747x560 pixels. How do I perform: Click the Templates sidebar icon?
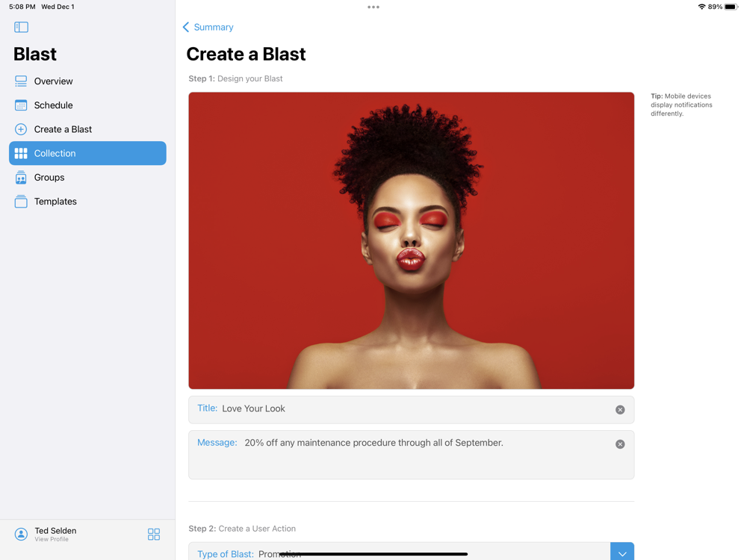pos(21,202)
